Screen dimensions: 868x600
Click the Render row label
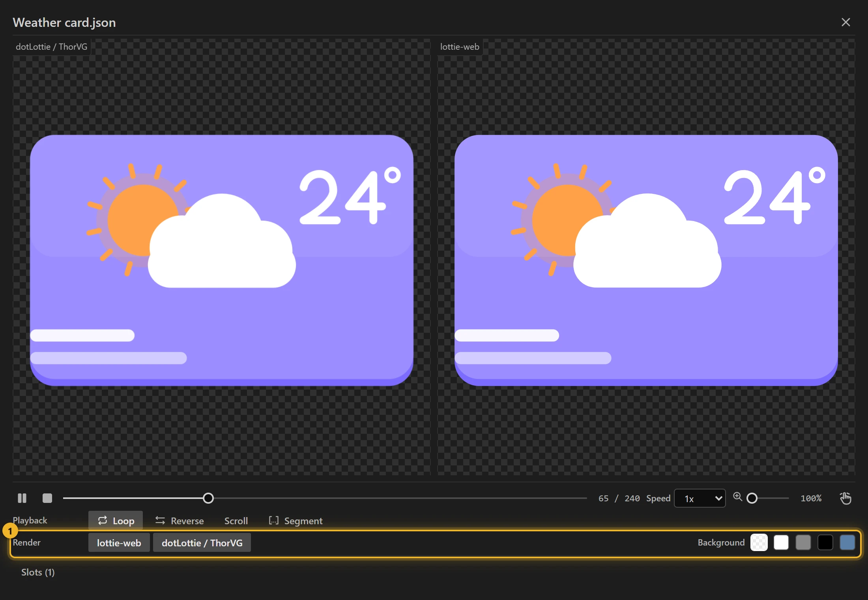point(27,542)
